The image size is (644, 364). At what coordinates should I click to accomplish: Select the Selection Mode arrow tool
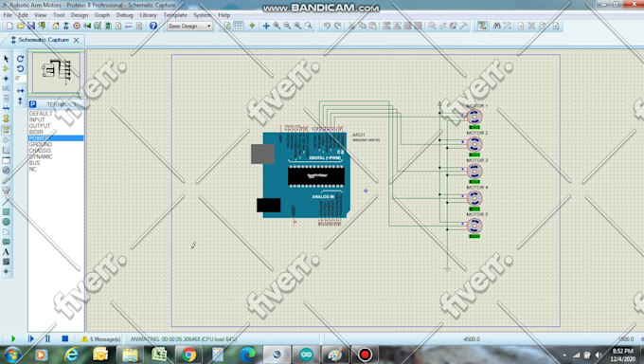point(6,59)
